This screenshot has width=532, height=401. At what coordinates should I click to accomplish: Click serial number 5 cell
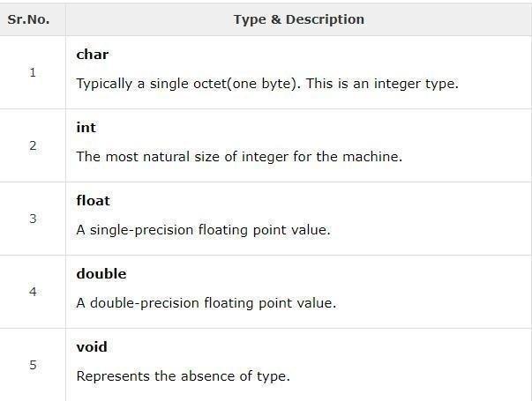coord(33,364)
